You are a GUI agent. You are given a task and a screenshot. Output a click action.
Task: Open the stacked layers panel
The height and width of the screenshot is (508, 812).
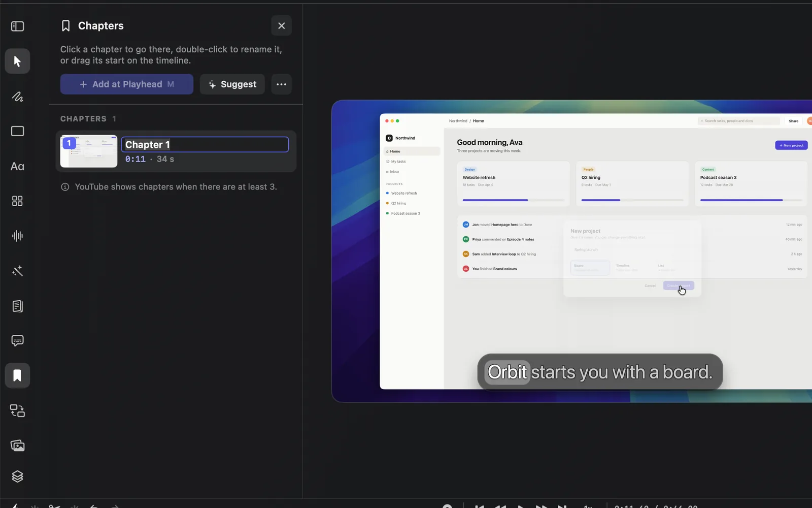17,476
